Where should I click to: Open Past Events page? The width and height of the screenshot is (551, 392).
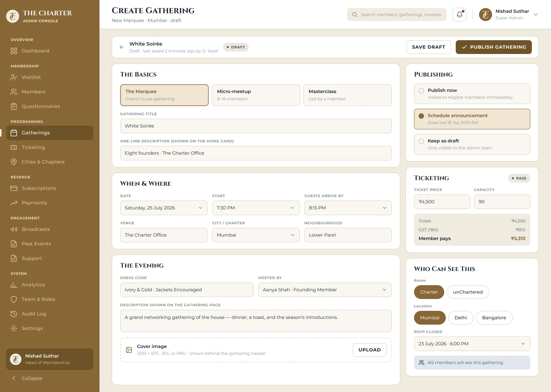pos(50,244)
